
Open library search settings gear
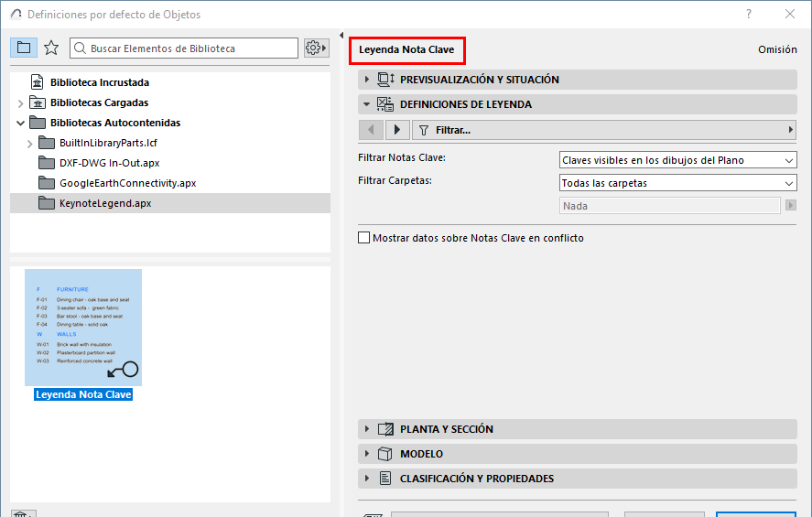pyautogui.click(x=316, y=48)
